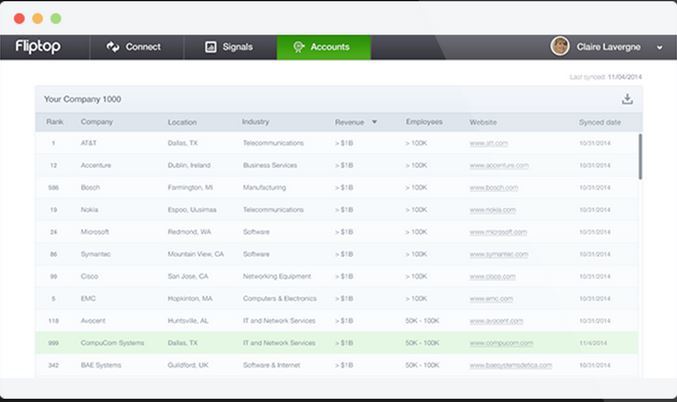Select the Bosch company name
677x402 pixels.
click(x=90, y=187)
